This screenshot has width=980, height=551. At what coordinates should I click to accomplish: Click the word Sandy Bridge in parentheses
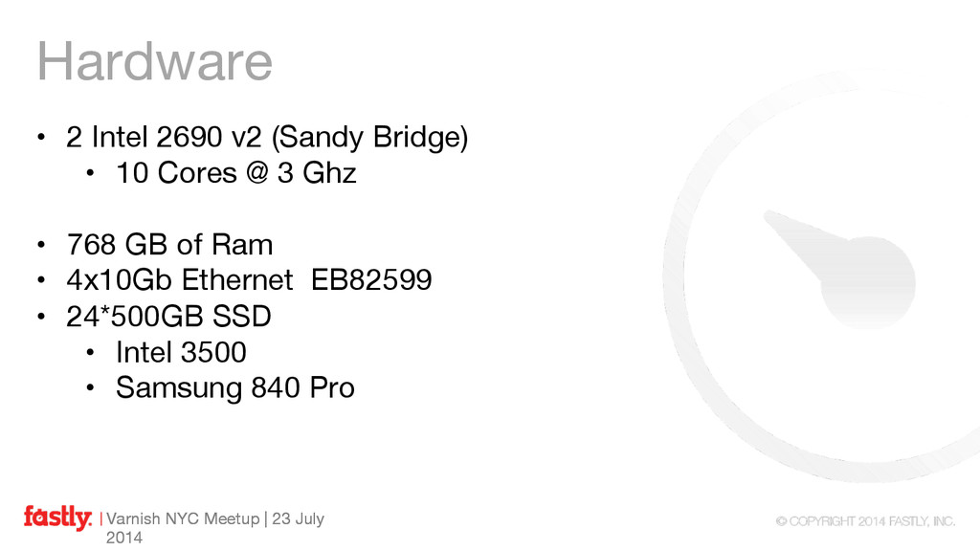[369, 138]
